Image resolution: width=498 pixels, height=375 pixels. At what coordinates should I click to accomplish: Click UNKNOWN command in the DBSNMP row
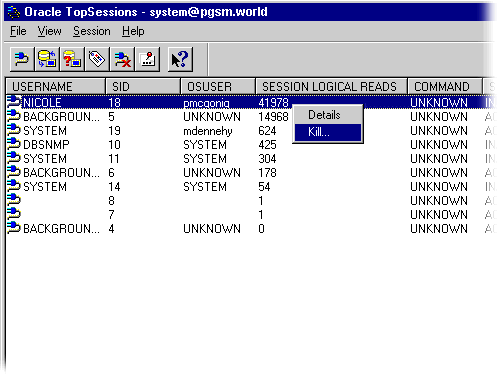(439, 145)
